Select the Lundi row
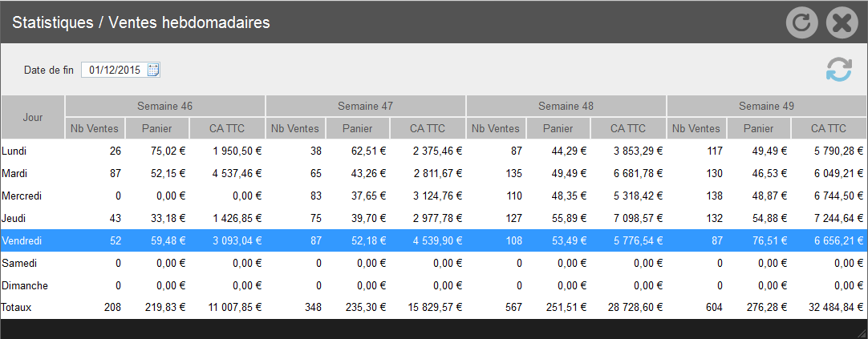868x339 pixels. [x=434, y=151]
